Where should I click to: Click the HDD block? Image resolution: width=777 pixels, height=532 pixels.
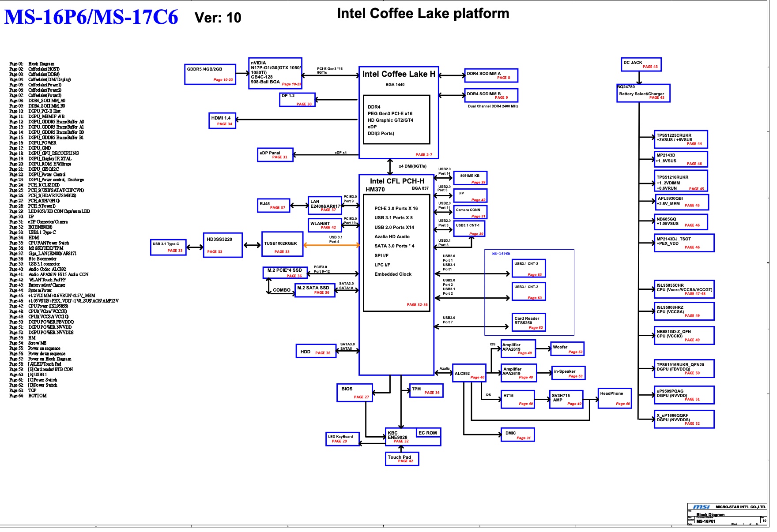316,351
